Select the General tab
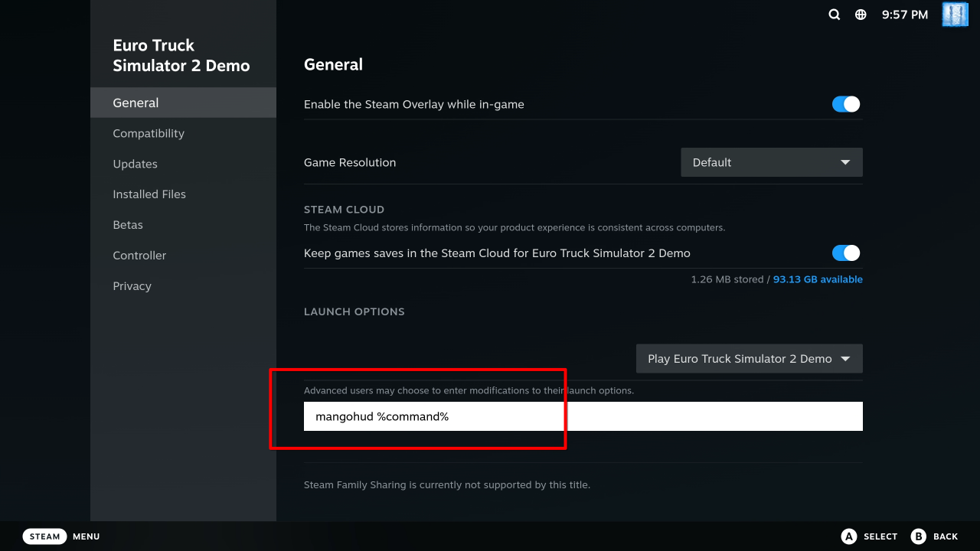The height and width of the screenshot is (551, 980). click(183, 103)
